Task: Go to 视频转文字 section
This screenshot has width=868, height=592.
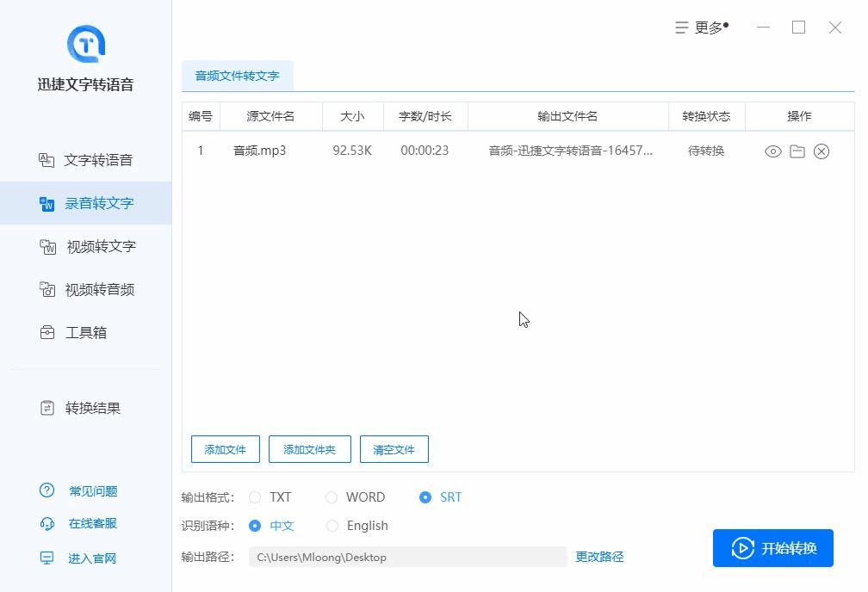Action: pyautogui.click(x=102, y=247)
